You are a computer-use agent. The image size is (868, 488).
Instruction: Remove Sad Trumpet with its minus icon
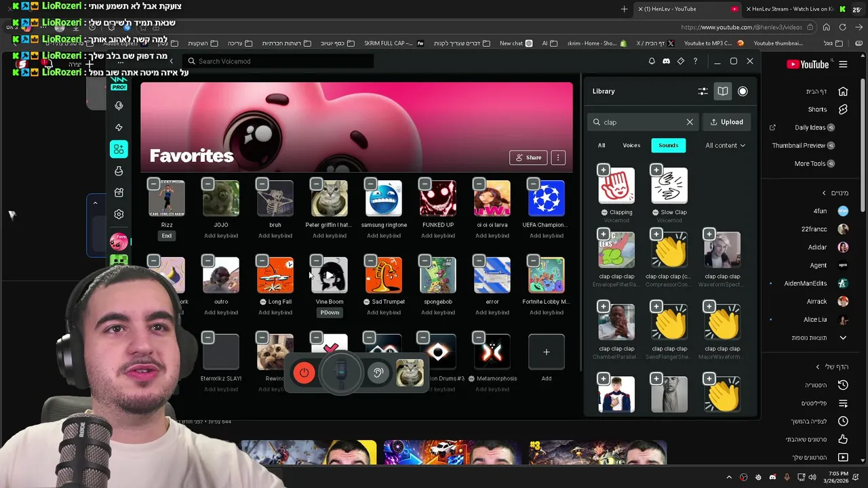pos(370,260)
